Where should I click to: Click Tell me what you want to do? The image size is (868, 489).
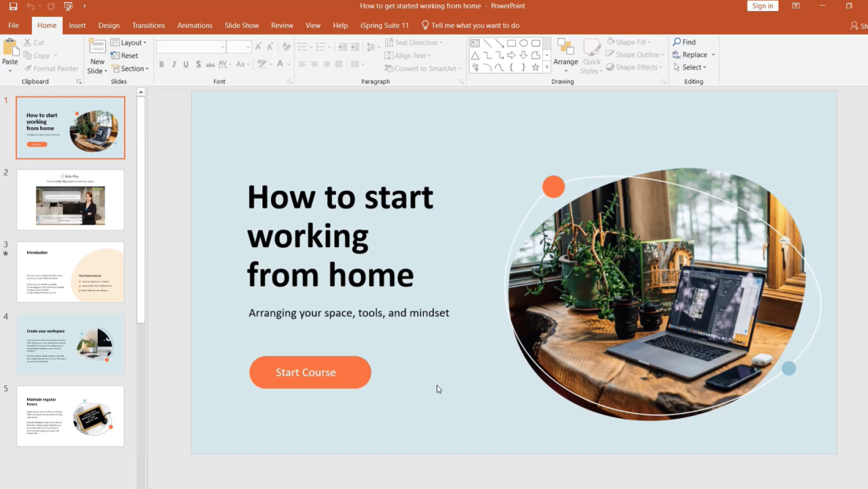pos(471,26)
